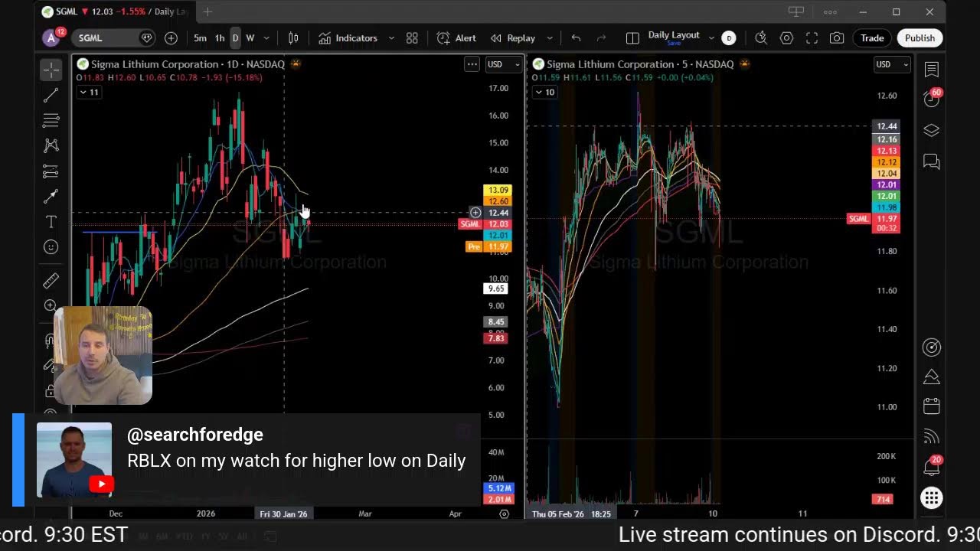Open the Daily Layout name menu
The image size is (980, 551).
(674, 35)
